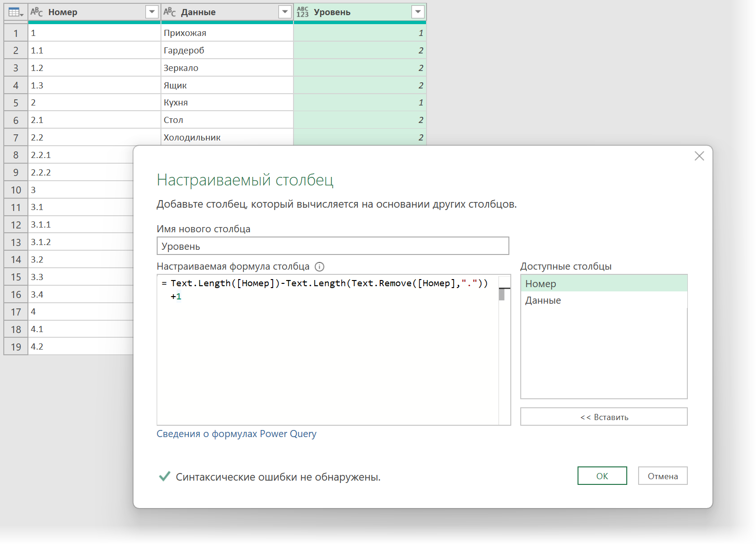Click the text type icon of Номер column
The width and height of the screenshot is (756, 544).
point(36,12)
